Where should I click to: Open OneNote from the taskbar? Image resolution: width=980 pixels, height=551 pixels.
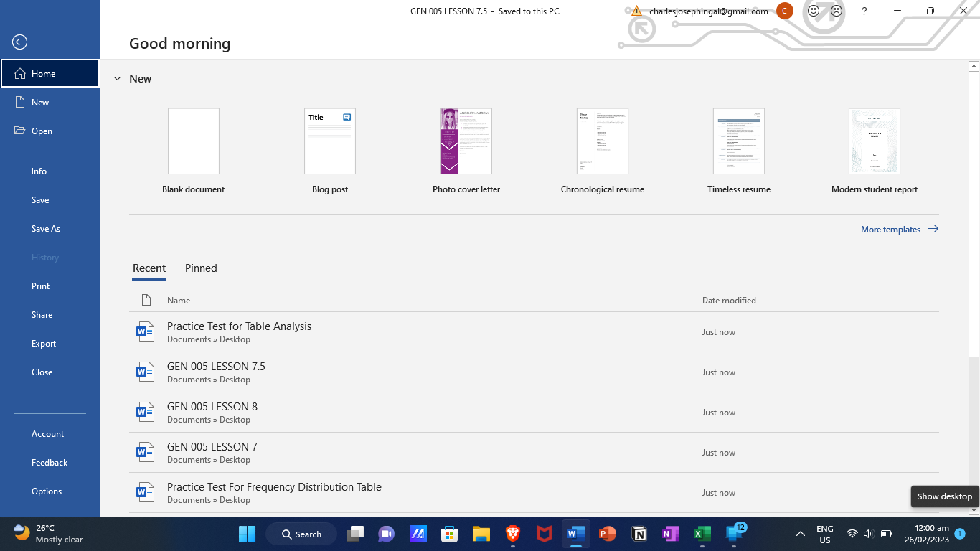[x=671, y=534]
